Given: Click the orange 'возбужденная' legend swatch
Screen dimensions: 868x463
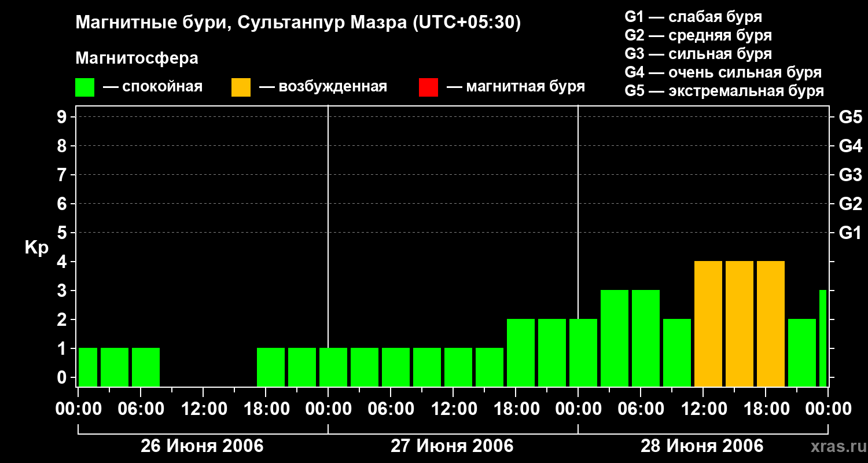Looking at the screenshot, I should (x=241, y=87).
